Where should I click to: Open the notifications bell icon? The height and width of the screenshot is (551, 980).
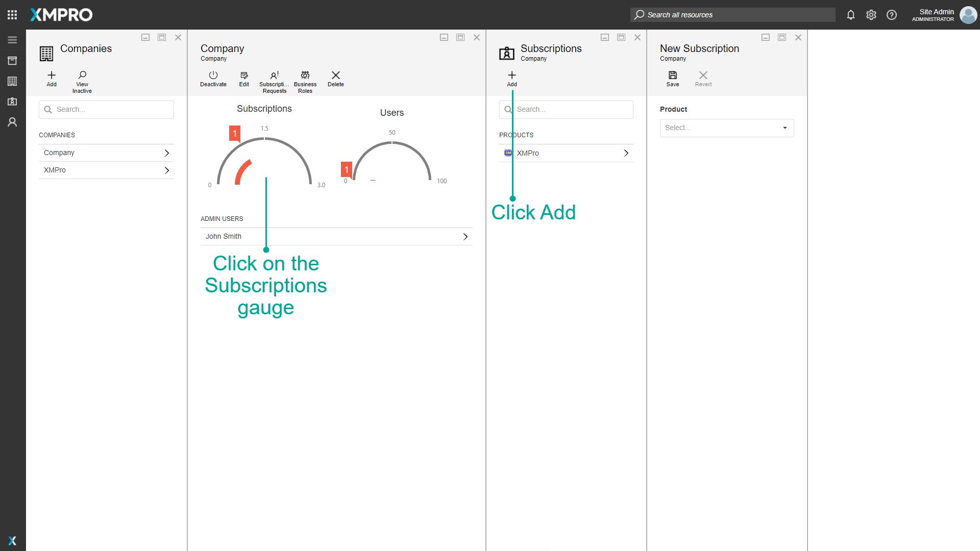point(850,15)
